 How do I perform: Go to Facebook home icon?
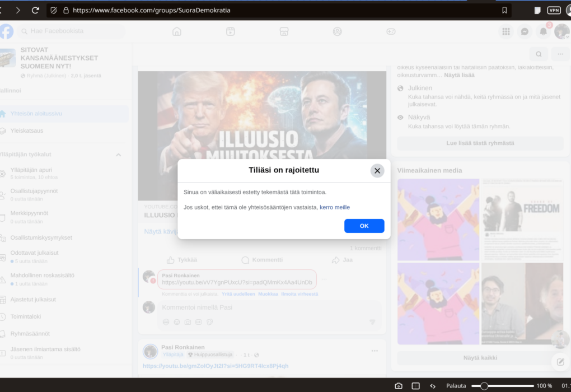tap(177, 31)
